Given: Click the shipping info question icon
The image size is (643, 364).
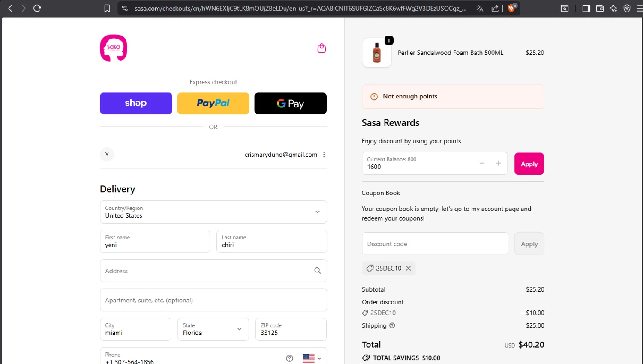Looking at the screenshot, I should tap(392, 325).
